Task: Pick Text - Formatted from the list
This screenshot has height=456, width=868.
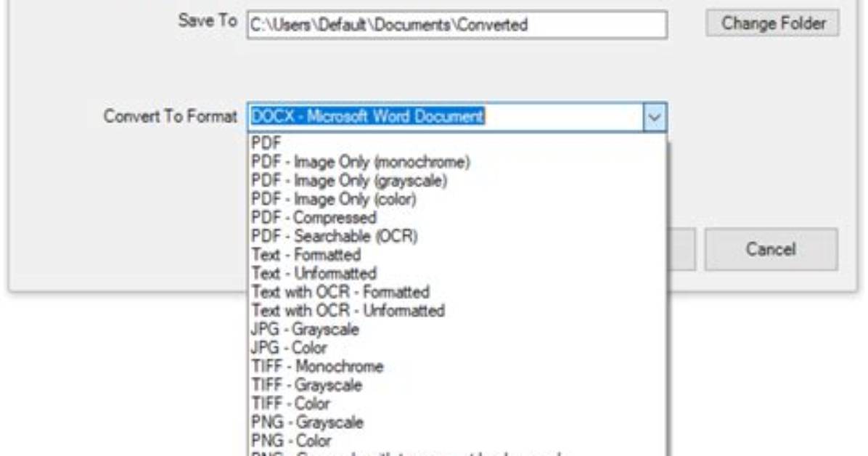Action: [x=457, y=255]
